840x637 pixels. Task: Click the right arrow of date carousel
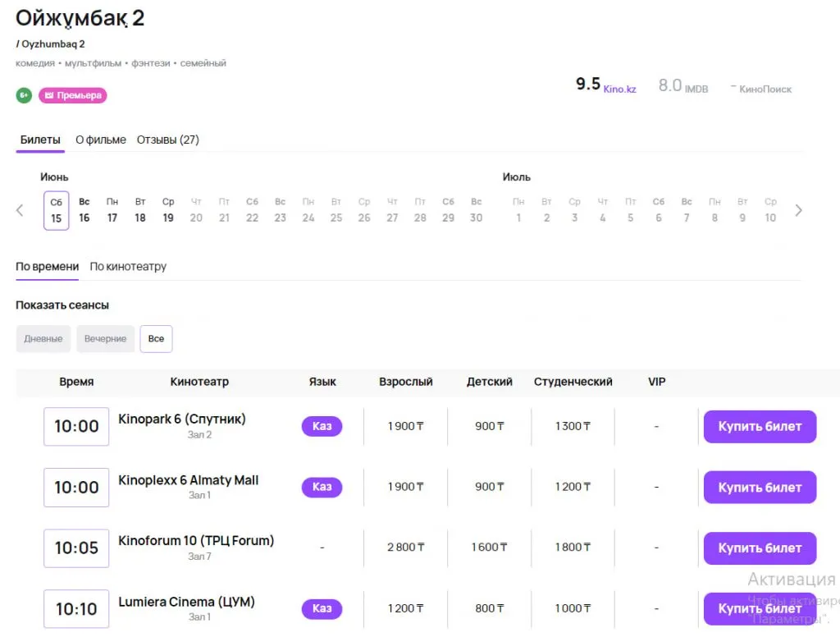(798, 210)
